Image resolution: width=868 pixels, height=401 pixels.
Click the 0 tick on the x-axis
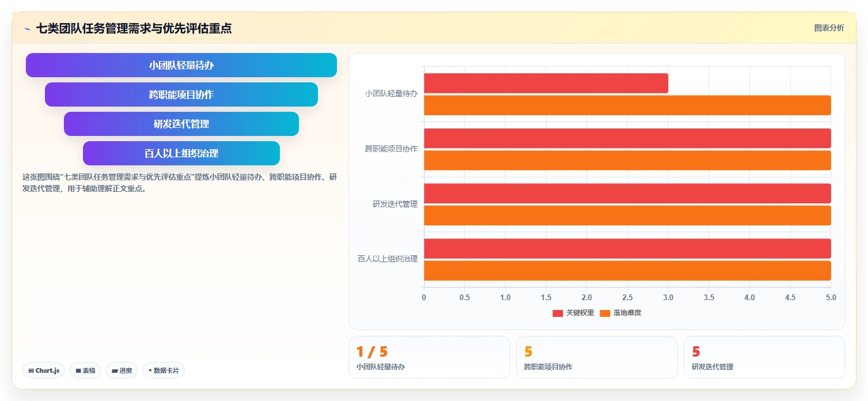point(424,297)
